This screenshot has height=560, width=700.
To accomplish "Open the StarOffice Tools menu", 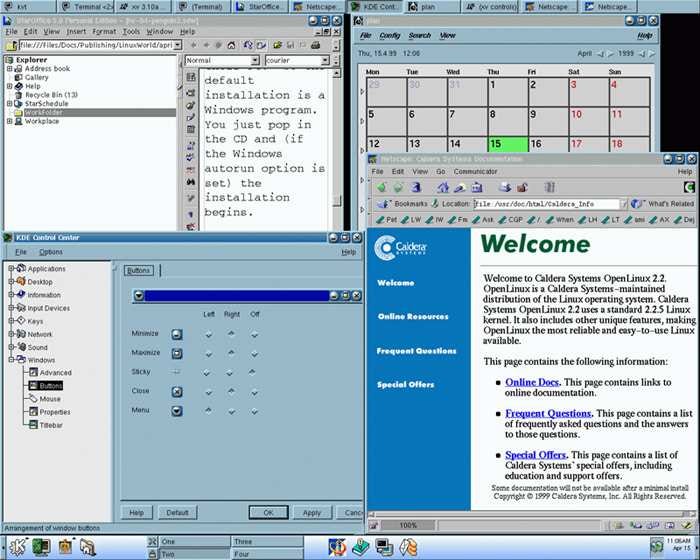I will 131,32.
